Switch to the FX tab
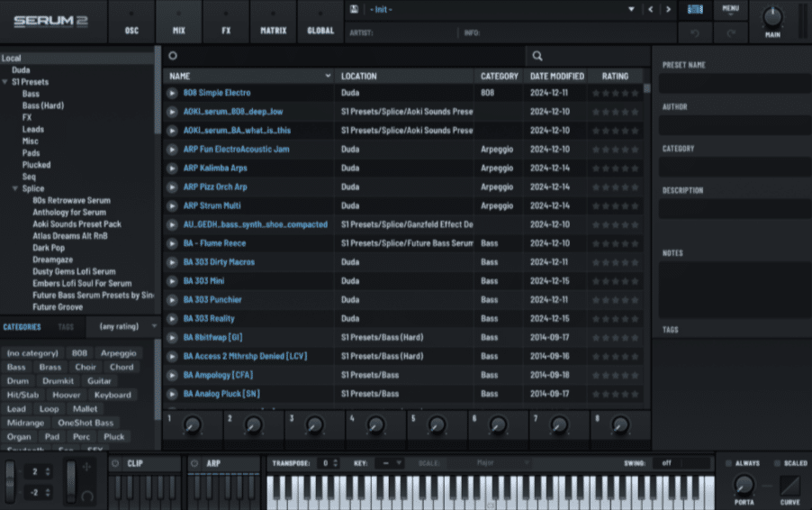Viewport: 812px width, 510px height. tap(226, 22)
